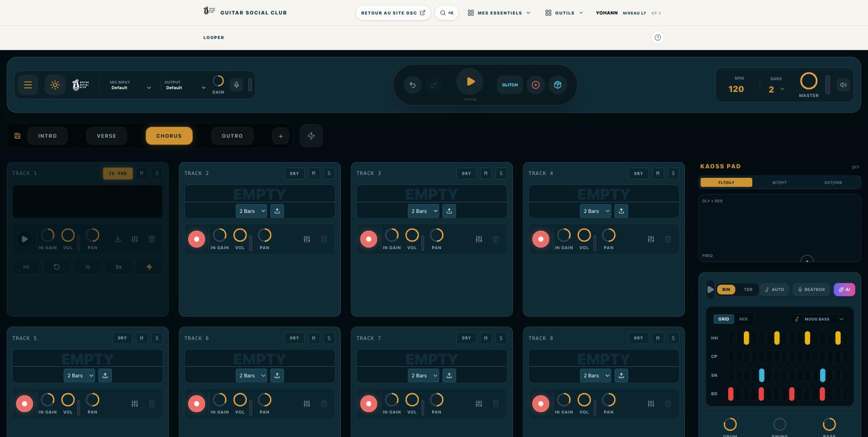Click the Track 1 reverse loop icon
Image resolution: width=868 pixels, height=437 pixels.
[57, 267]
